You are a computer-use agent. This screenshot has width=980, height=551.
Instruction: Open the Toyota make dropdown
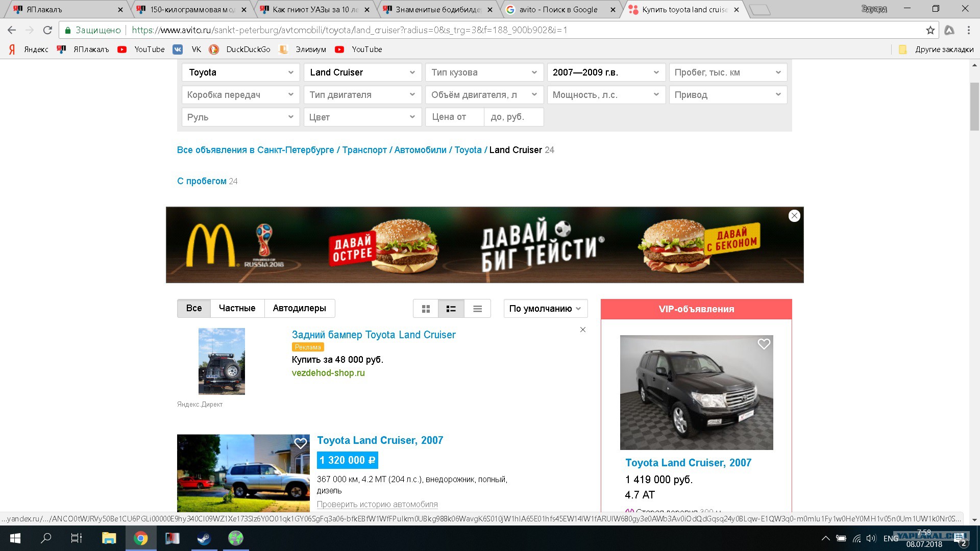(240, 72)
